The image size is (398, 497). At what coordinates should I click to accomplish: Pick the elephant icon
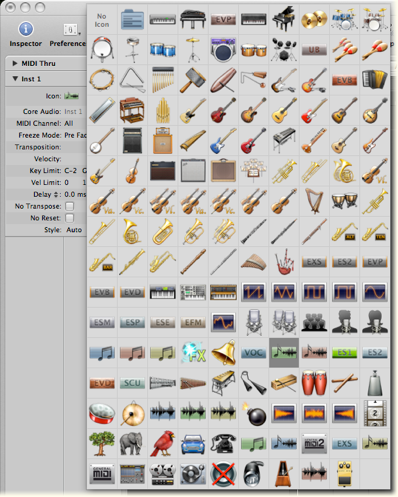(132, 443)
